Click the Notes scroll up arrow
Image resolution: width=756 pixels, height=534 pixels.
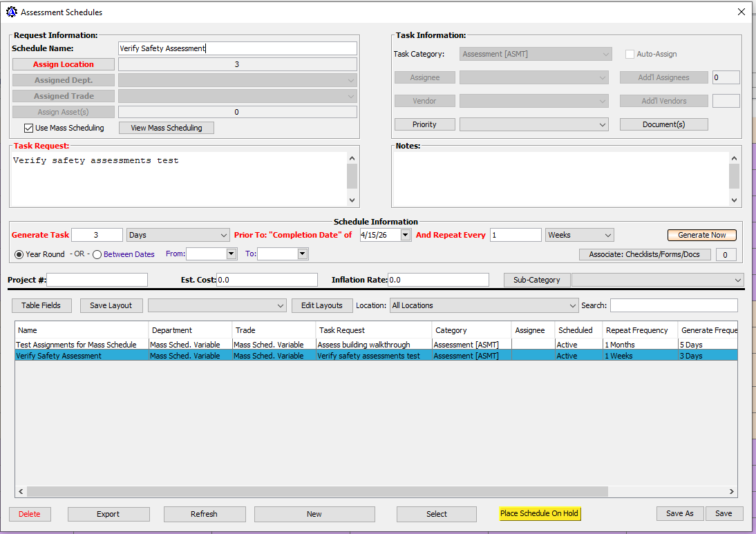point(734,158)
